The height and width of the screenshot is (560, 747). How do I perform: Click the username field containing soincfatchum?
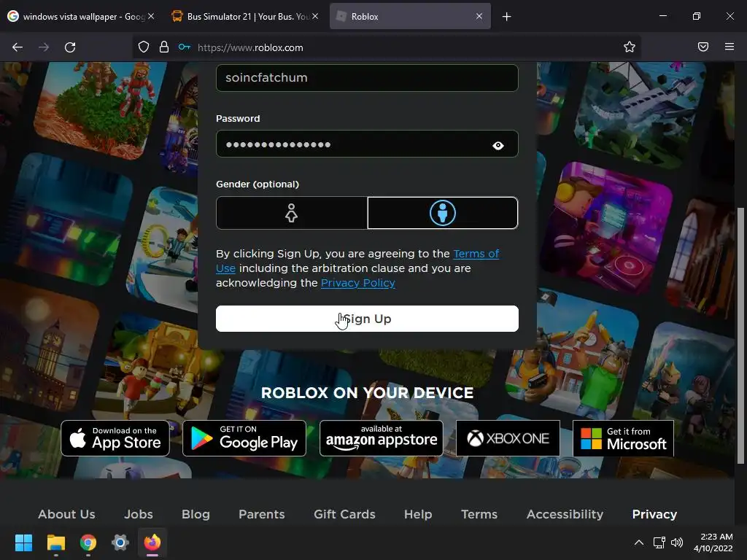click(367, 77)
